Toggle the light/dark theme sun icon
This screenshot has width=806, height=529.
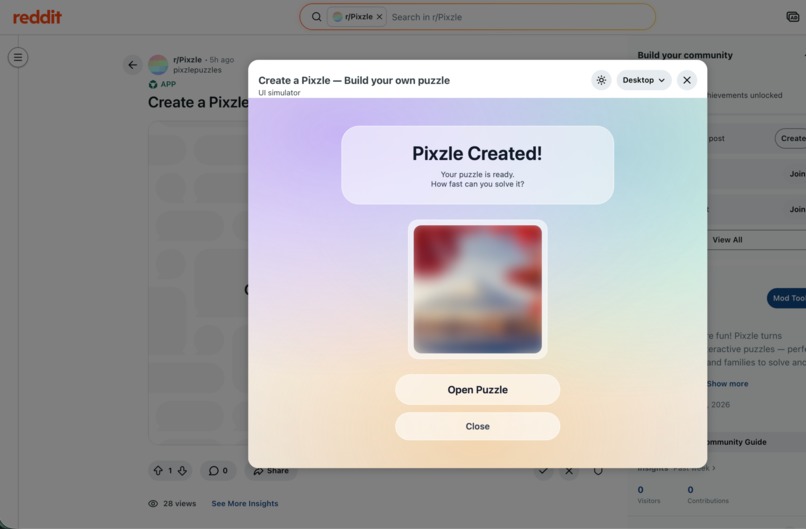[601, 80]
